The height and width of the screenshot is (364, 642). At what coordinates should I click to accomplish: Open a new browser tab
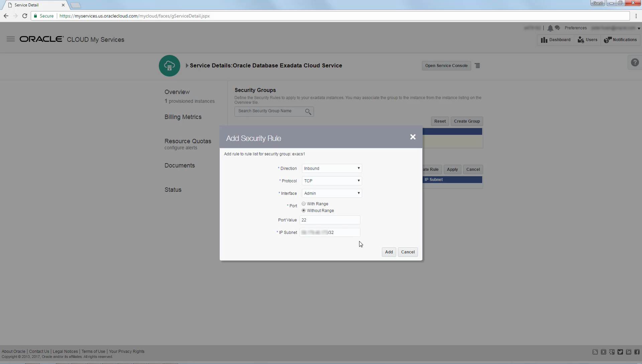76,5
